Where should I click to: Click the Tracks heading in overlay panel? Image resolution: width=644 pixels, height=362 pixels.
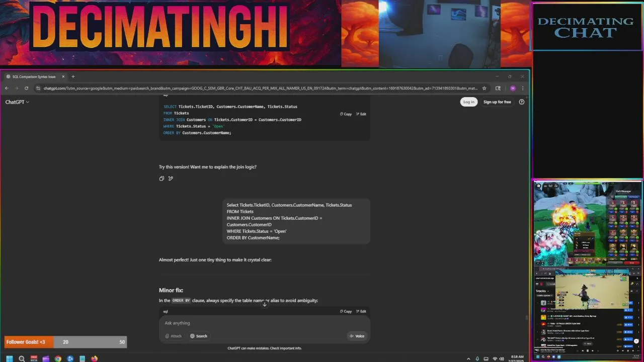tap(541, 291)
